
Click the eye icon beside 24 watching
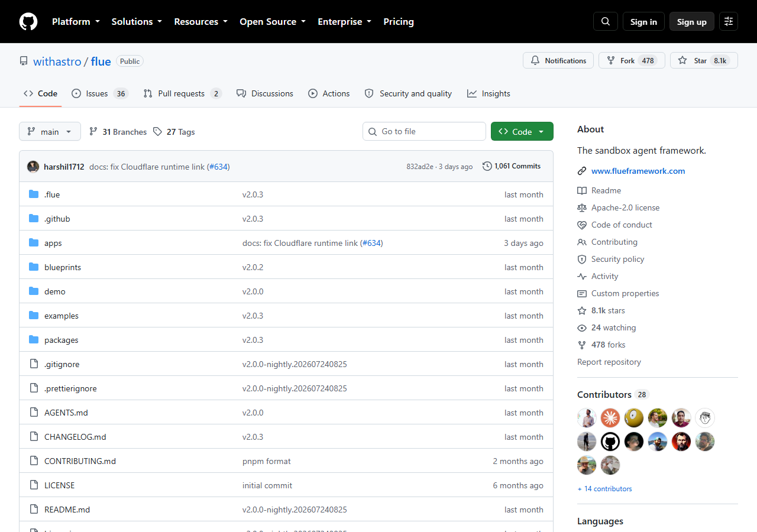pyautogui.click(x=582, y=327)
